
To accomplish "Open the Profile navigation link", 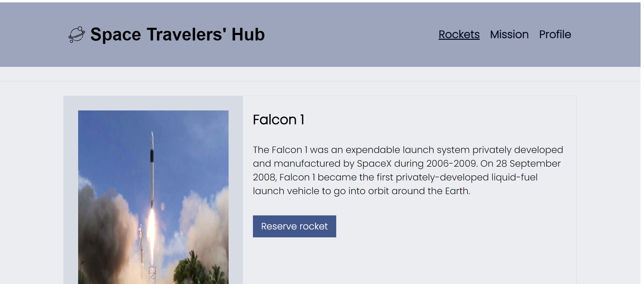I will click(x=555, y=35).
